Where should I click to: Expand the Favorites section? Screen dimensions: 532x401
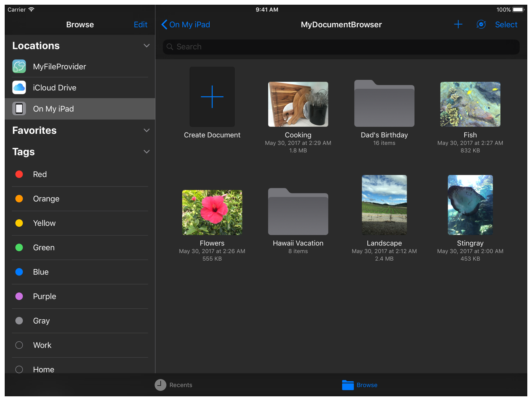[x=146, y=130]
